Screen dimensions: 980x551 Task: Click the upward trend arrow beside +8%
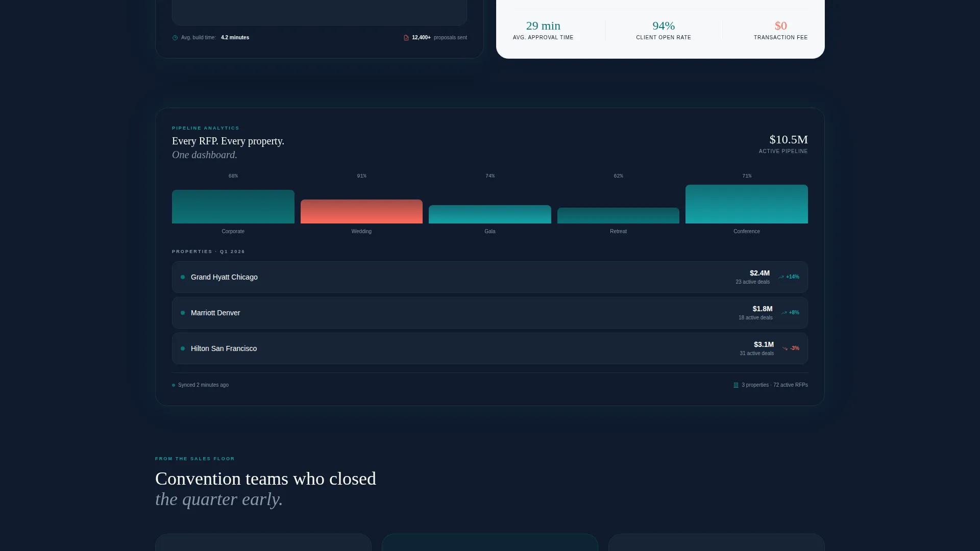[x=784, y=313]
